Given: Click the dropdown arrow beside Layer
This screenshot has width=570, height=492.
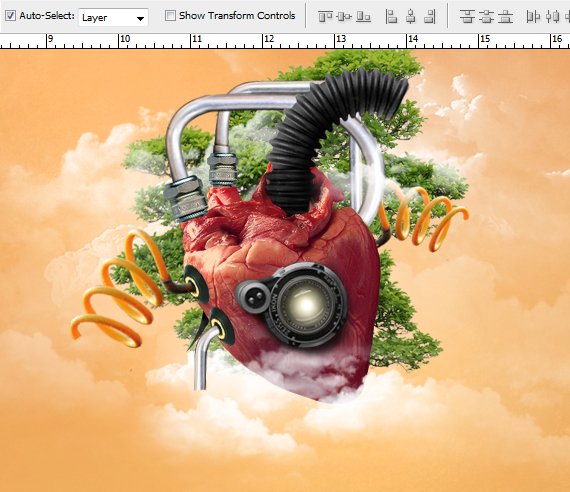Looking at the screenshot, I should [x=140, y=18].
